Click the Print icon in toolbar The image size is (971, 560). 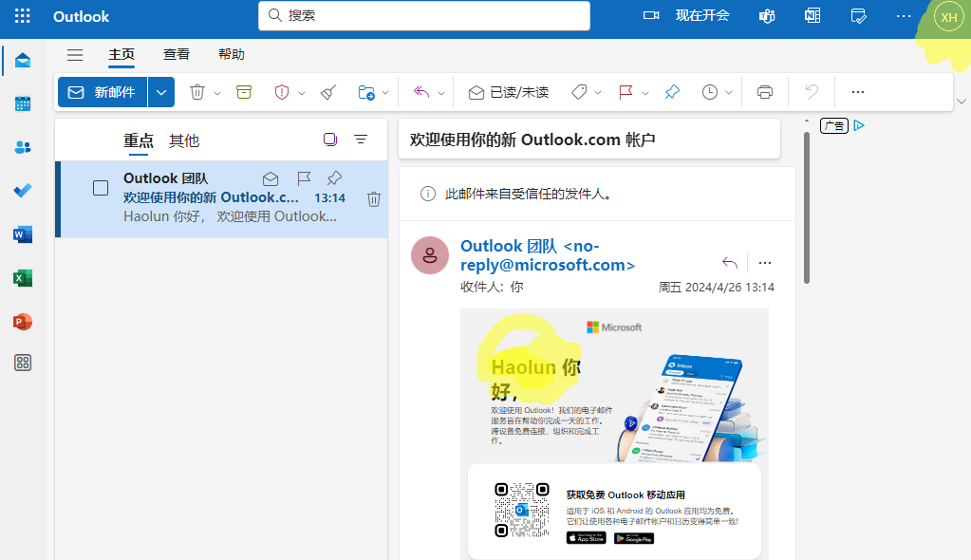tap(765, 92)
